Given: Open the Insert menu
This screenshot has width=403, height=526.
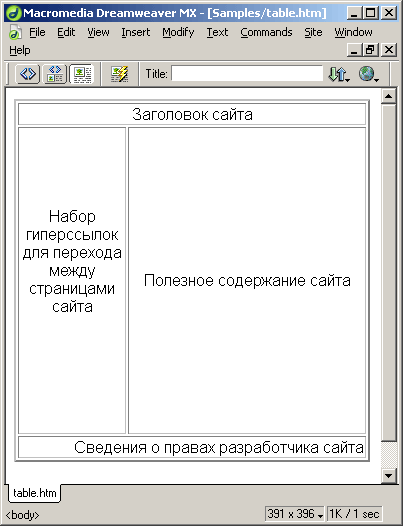Looking at the screenshot, I should point(136,32).
